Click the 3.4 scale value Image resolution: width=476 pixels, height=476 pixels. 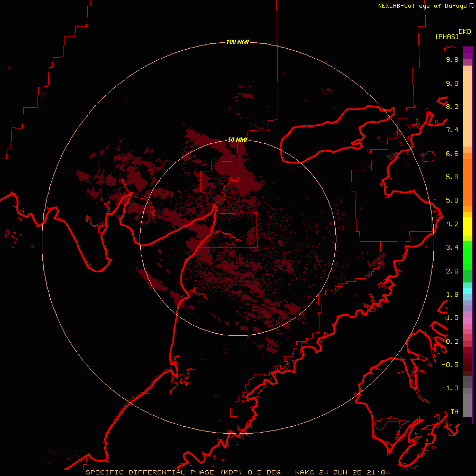point(452,248)
